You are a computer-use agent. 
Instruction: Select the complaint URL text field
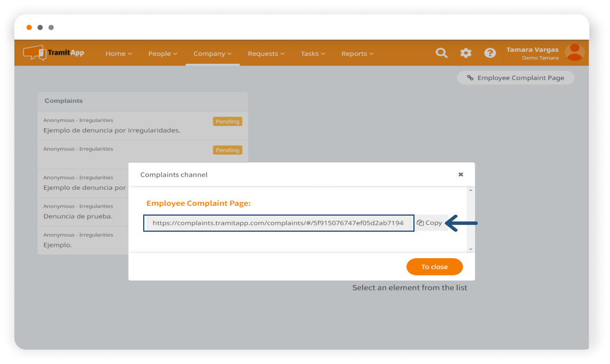point(278,223)
